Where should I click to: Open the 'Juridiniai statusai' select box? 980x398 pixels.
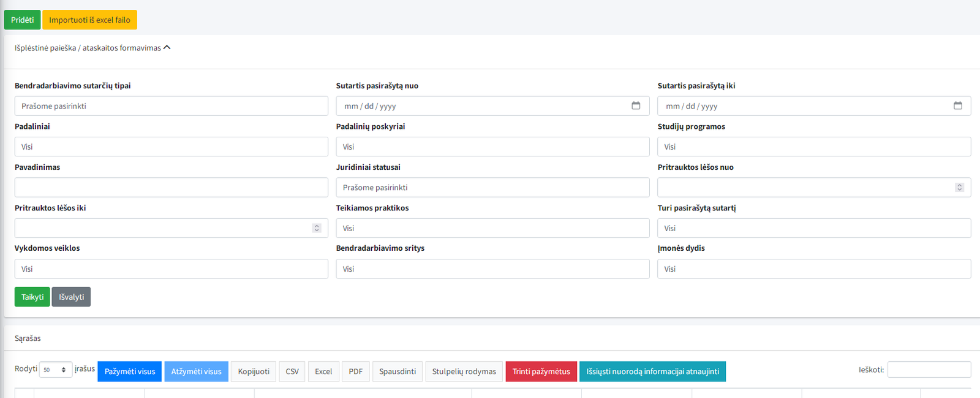pos(492,188)
